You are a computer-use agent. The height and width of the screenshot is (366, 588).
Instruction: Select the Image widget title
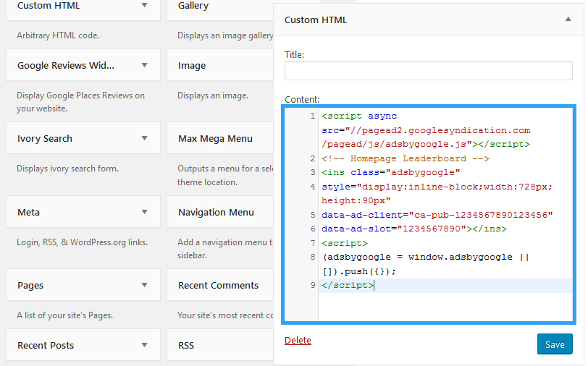pyautogui.click(x=192, y=65)
